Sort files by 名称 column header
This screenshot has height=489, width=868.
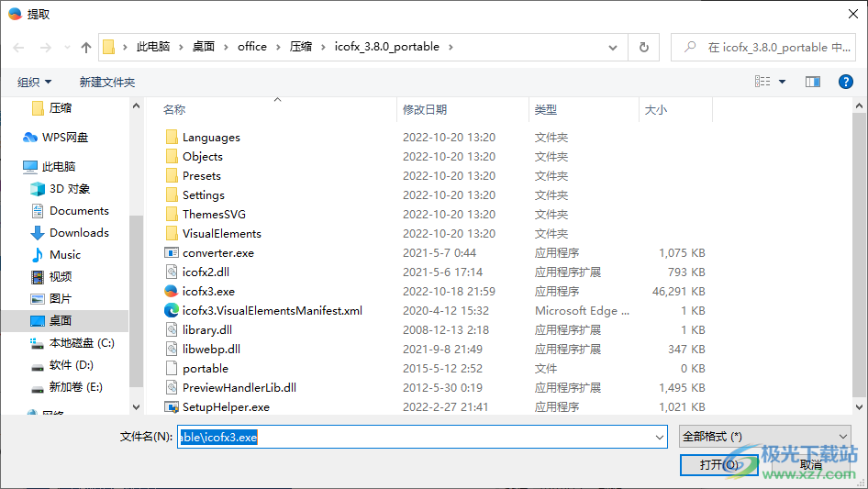point(174,110)
